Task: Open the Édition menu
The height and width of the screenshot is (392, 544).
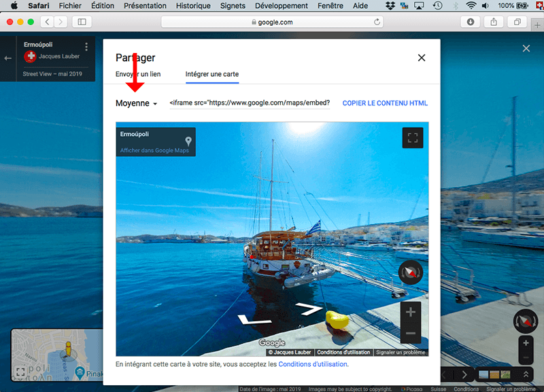Action: tap(103, 5)
